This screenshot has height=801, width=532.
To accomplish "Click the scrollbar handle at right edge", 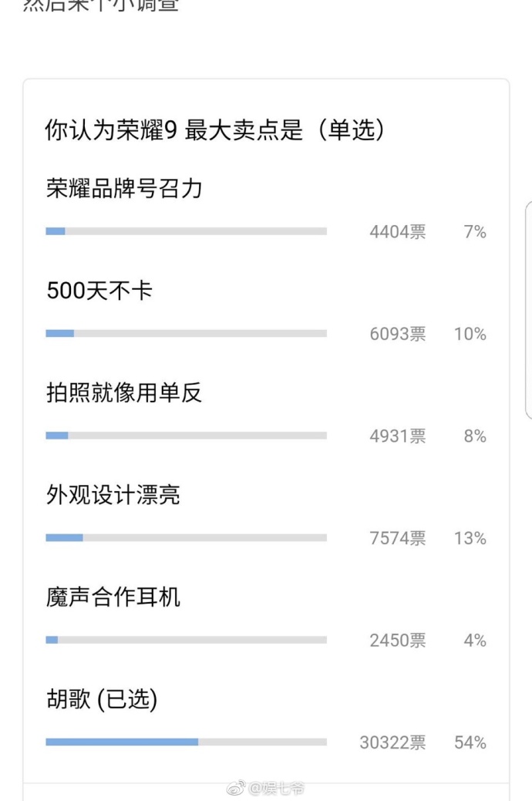I will pyautogui.click(x=529, y=310).
